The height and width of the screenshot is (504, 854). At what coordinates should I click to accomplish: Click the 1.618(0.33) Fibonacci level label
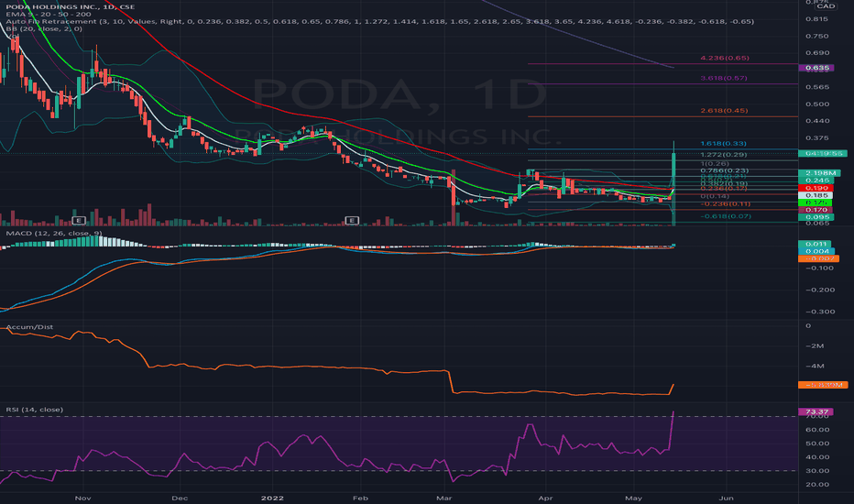coord(723,143)
